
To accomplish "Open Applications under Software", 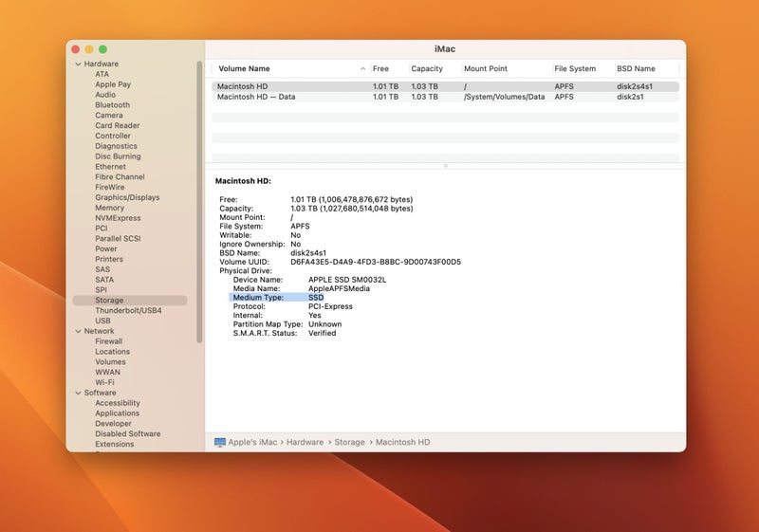I will [x=117, y=413].
